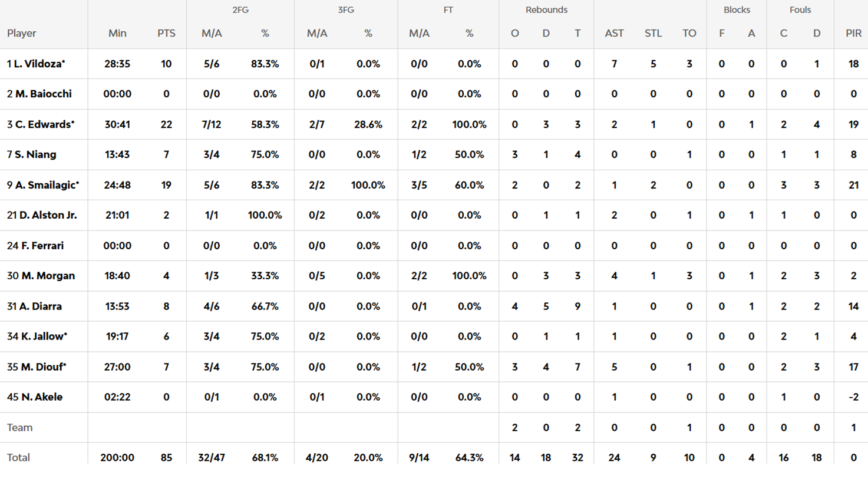Click the Player column header
The height and width of the screenshot is (485, 868).
pyautogui.click(x=22, y=34)
